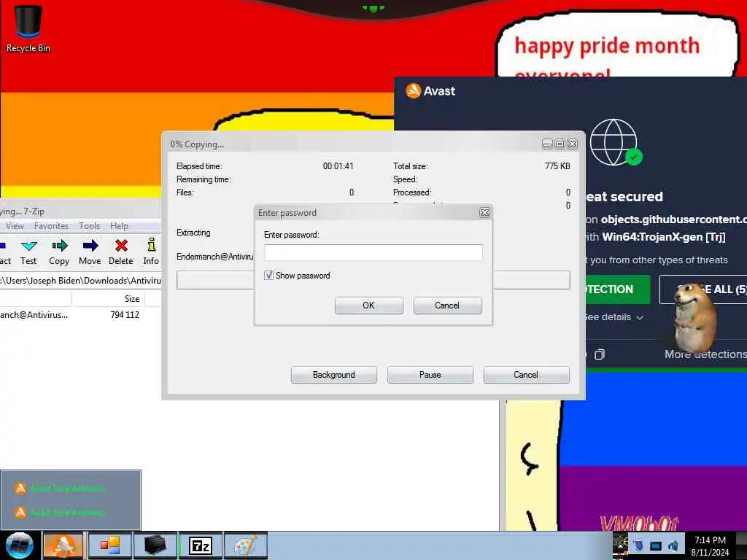This screenshot has width=747, height=560.
Task: Toggle the Show password checkbox
Action: tap(269, 275)
